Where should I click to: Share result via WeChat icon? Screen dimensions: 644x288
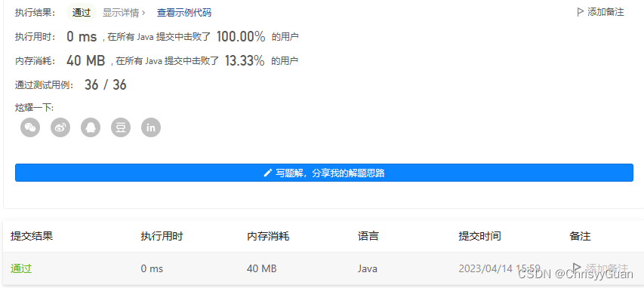[x=30, y=127]
